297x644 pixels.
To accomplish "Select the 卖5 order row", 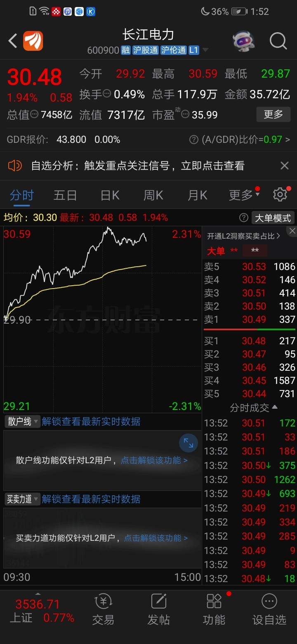I will [x=250, y=266].
